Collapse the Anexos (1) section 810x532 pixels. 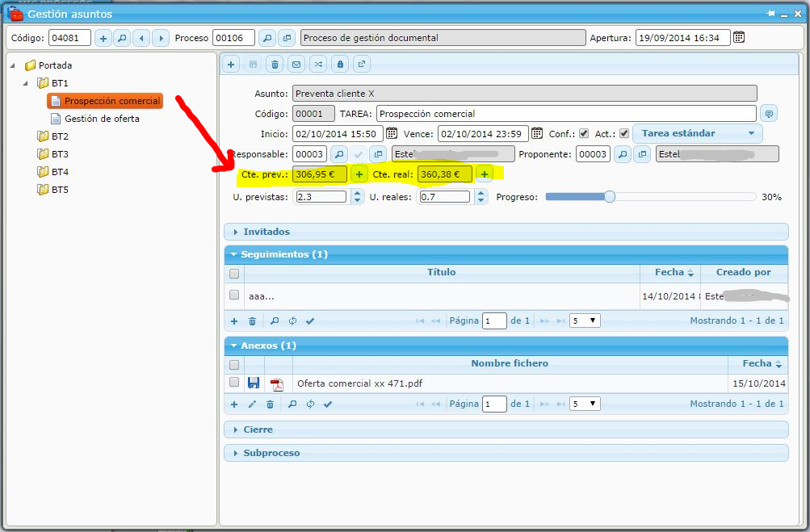click(506, 346)
